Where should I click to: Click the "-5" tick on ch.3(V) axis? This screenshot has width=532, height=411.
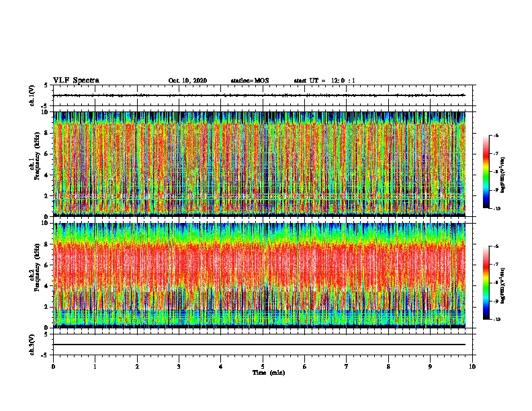pyautogui.click(x=45, y=355)
